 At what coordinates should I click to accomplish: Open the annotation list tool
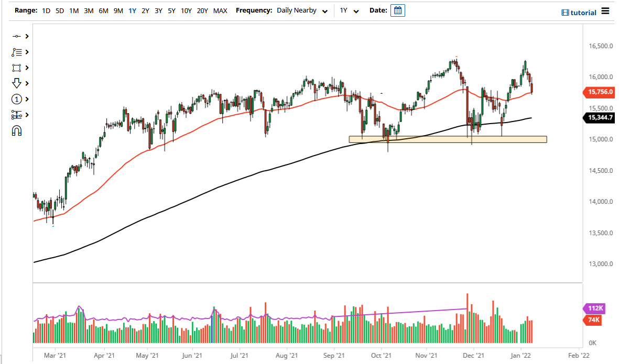pos(17,52)
